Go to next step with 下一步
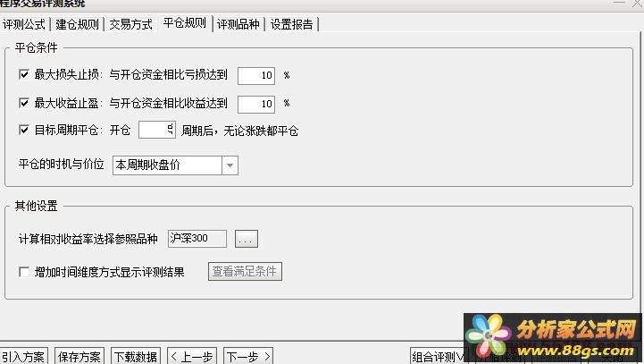644x364 pixels. (248, 357)
